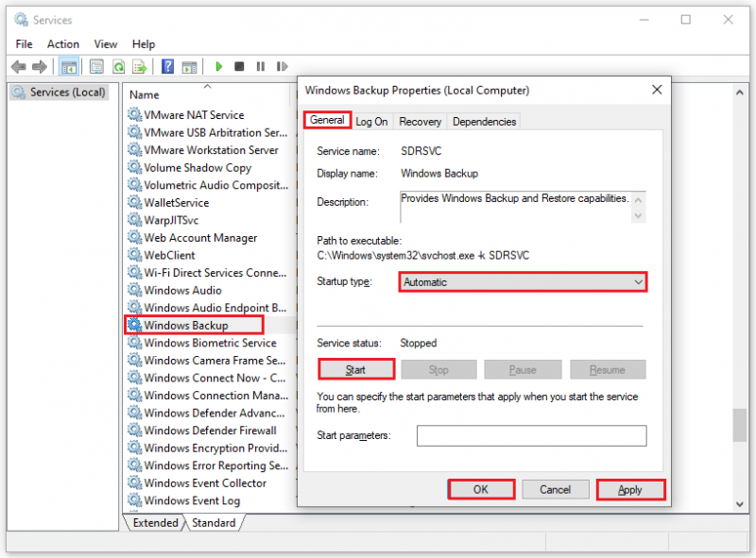Screen dimensions: 756x558
Task: Select the Windows Audio Endpoint Builder row
Action: (208, 308)
